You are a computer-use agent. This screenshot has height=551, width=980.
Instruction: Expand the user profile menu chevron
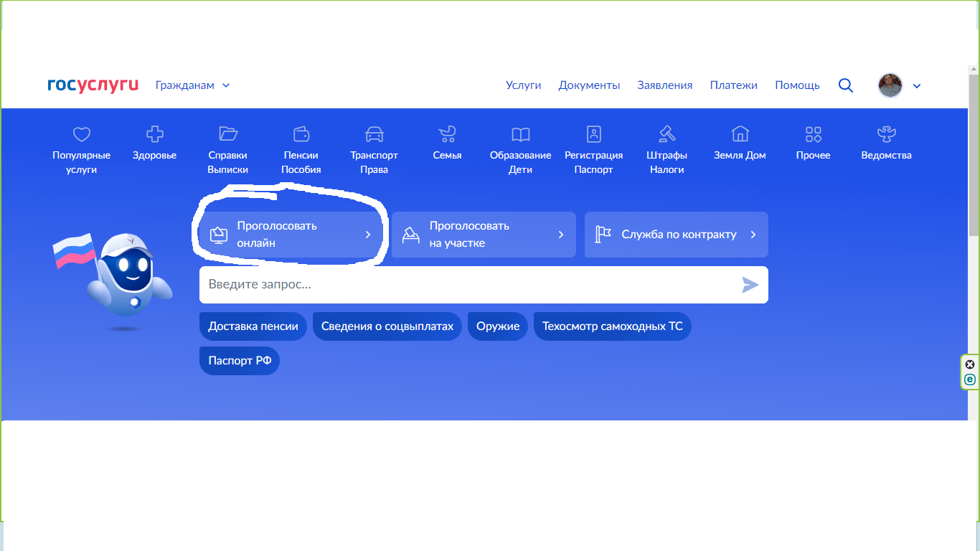pos(916,86)
